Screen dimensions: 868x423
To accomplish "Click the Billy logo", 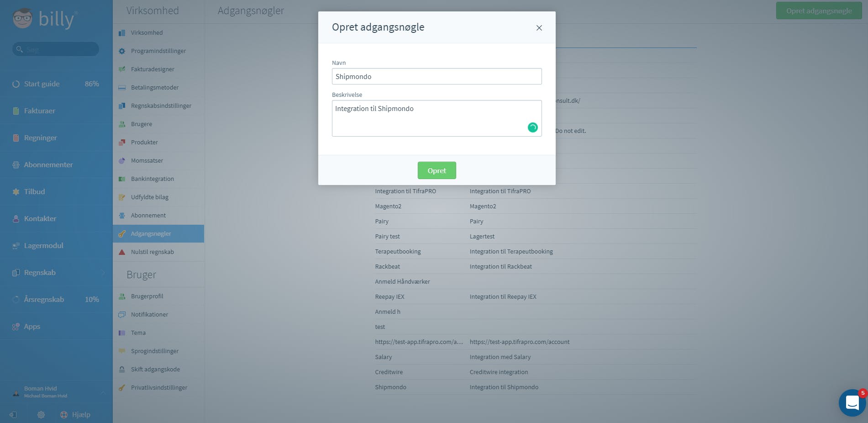I will tap(45, 19).
